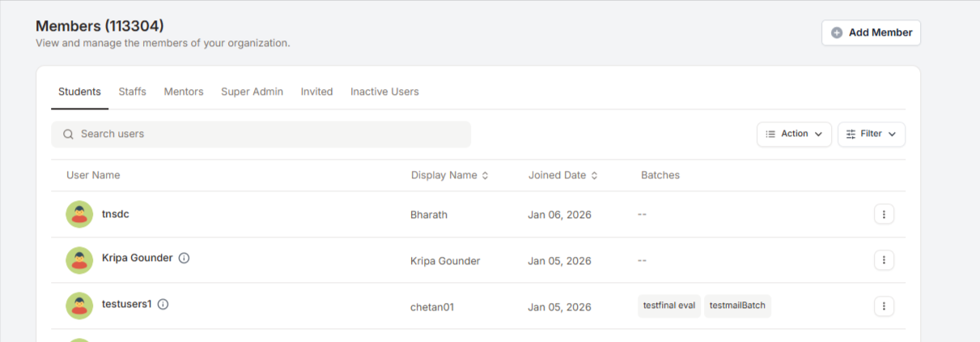Open three-dot menu for tnsdc row

tap(884, 215)
